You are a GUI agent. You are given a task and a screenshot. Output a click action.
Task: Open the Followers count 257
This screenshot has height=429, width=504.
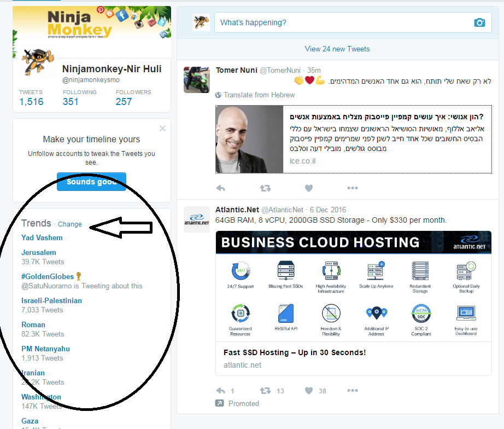tap(124, 101)
